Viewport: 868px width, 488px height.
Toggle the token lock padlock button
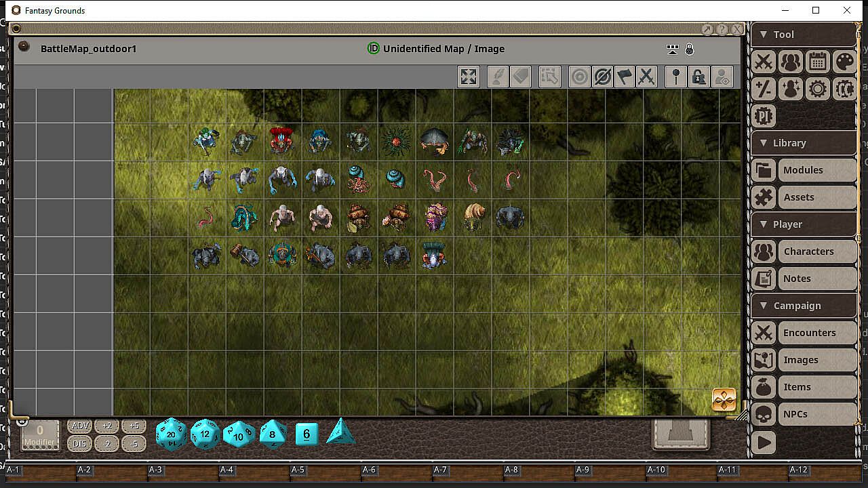click(x=698, y=77)
